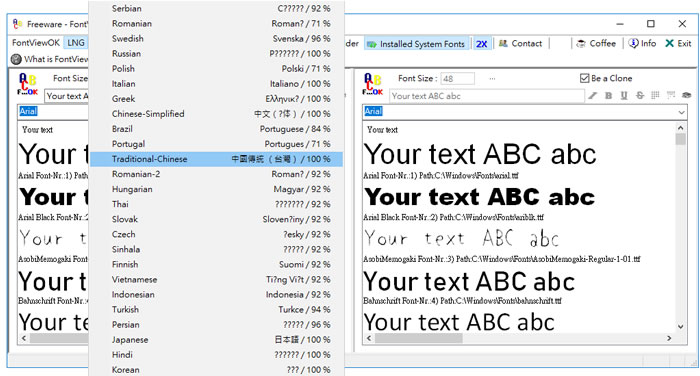Select the Traditional-Chinese language entry
700x376 pixels.
click(x=217, y=159)
